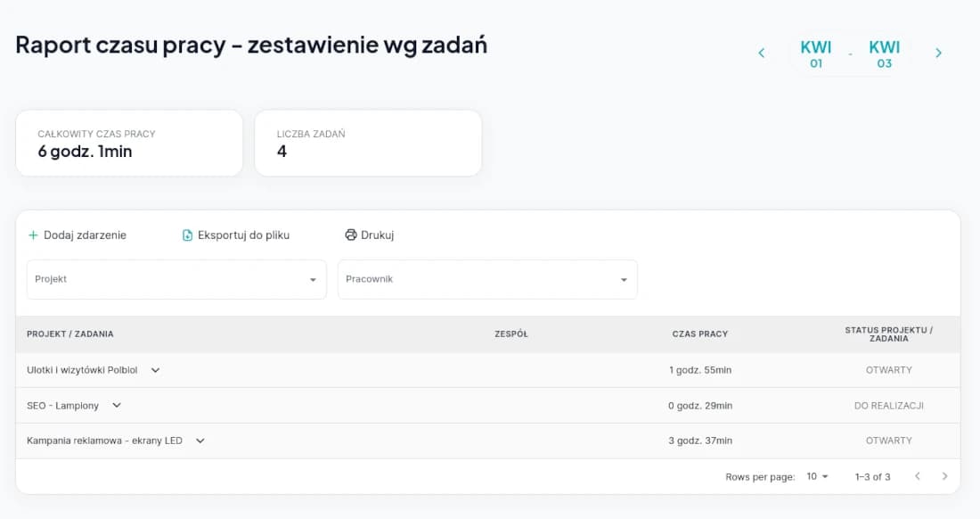Select end date KWI 03
980x519 pixels.
tap(884, 54)
